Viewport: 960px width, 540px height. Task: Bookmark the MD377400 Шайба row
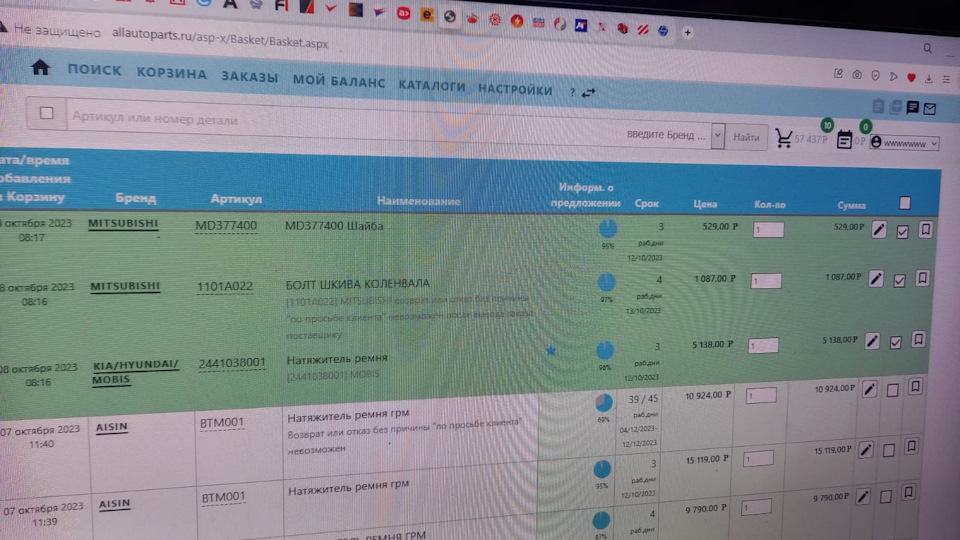pos(925,229)
